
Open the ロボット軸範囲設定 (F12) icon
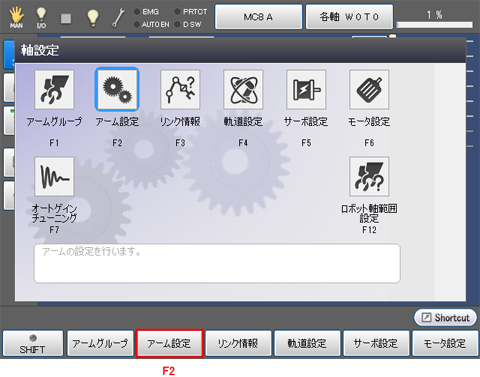pyautogui.click(x=369, y=177)
